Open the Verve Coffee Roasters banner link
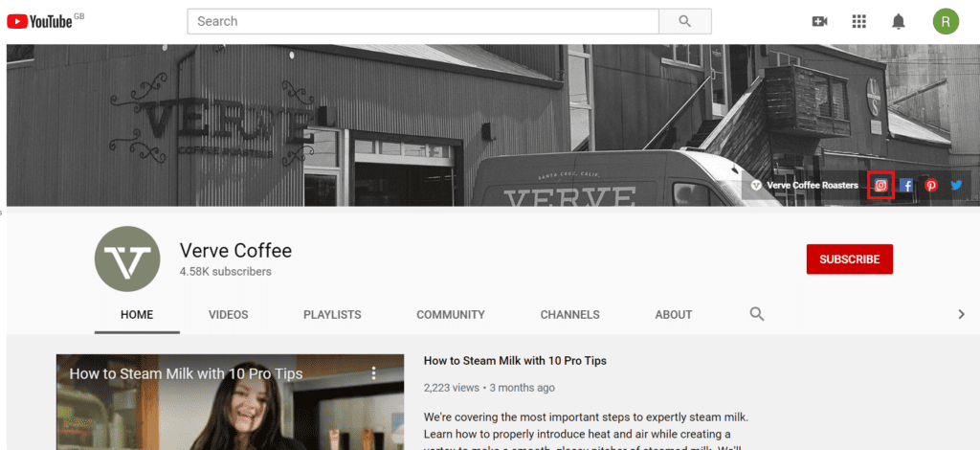 [x=812, y=186]
